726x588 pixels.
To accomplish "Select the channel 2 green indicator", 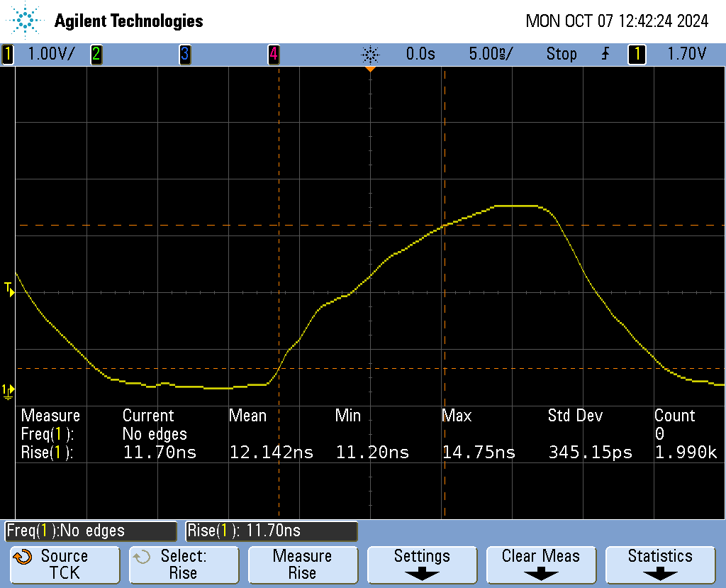I will (96, 54).
